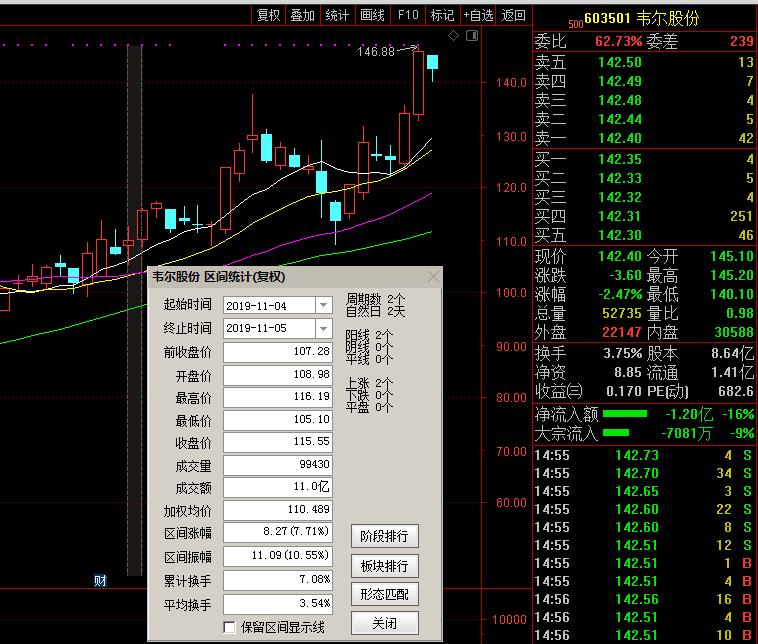Click the 今开 value 145.10
Viewport: 758px width, 644px height.
731,256
